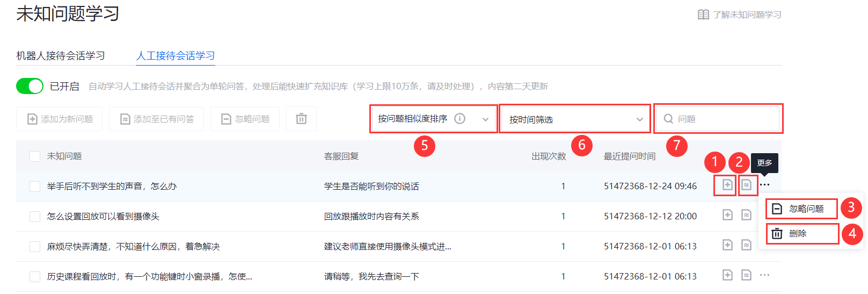Viewport: 868px width, 294px height.
Task: Turn off the 已开启 learning switch
Action: (x=30, y=86)
